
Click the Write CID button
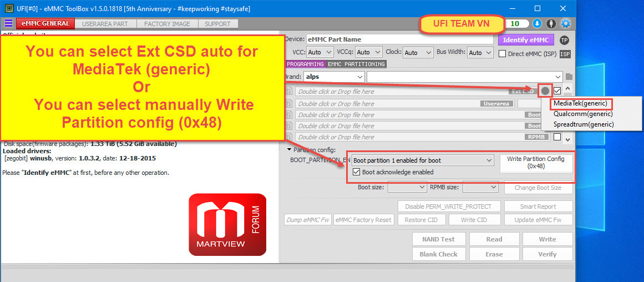pyautogui.click(x=474, y=219)
